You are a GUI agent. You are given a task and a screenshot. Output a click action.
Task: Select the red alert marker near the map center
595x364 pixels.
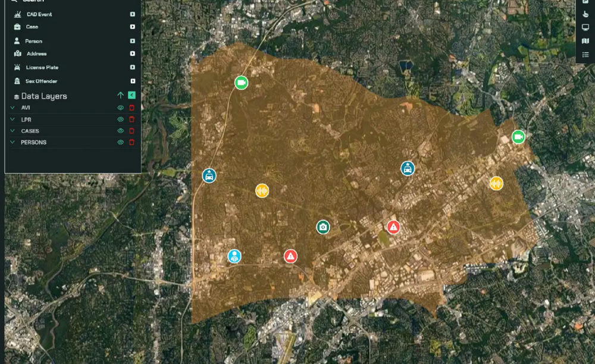pos(393,227)
